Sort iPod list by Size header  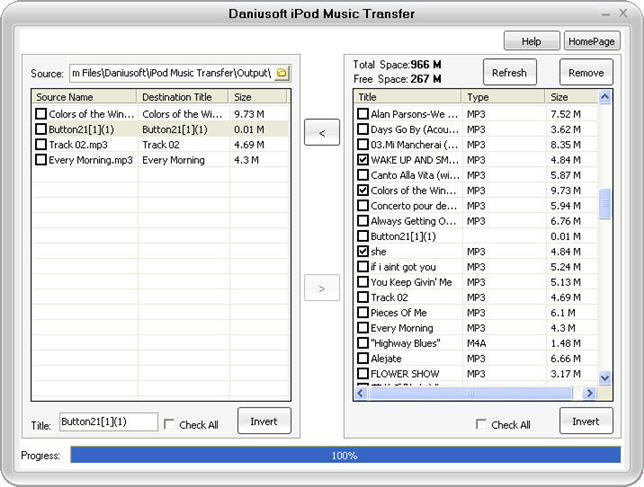point(571,97)
